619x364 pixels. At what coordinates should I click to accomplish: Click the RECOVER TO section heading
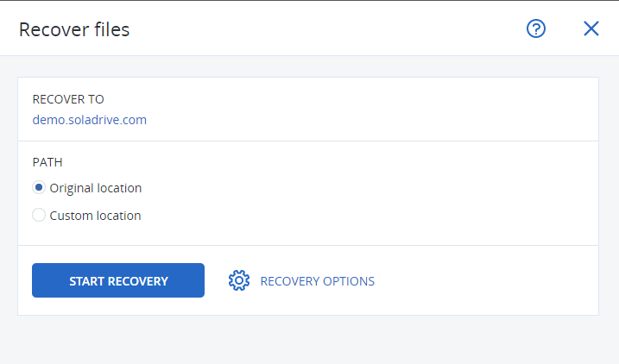tap(68, 99)
